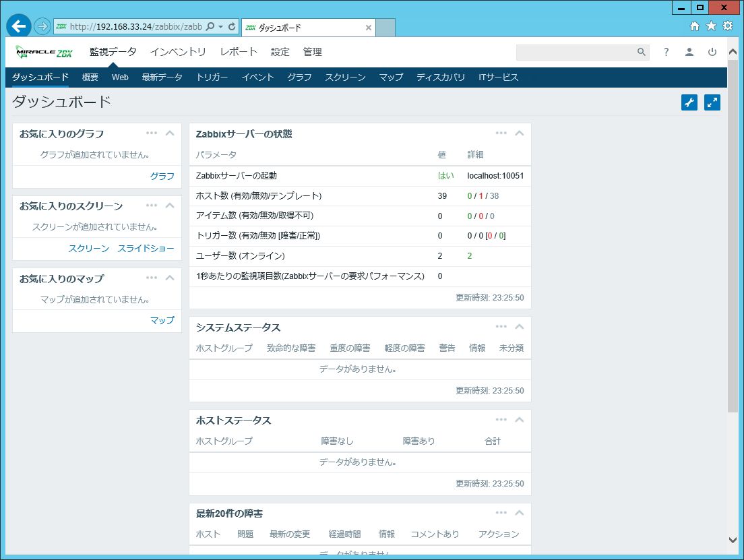The height and width of the screenshot is (560, 744).
Task: Open 最新20件の障害 widget options dots
Action: pyautogui.click(x=501, y=513)
